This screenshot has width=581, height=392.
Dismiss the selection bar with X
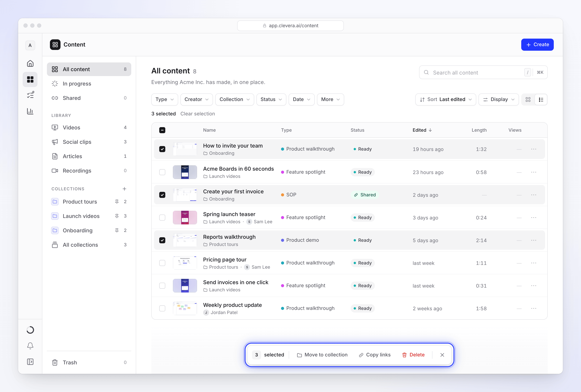442,355
